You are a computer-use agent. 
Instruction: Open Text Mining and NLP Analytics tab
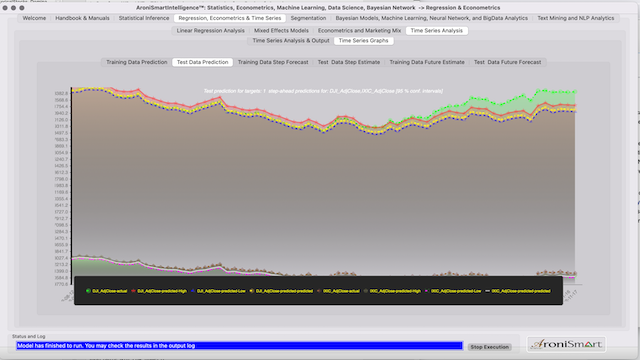point(576,18)
